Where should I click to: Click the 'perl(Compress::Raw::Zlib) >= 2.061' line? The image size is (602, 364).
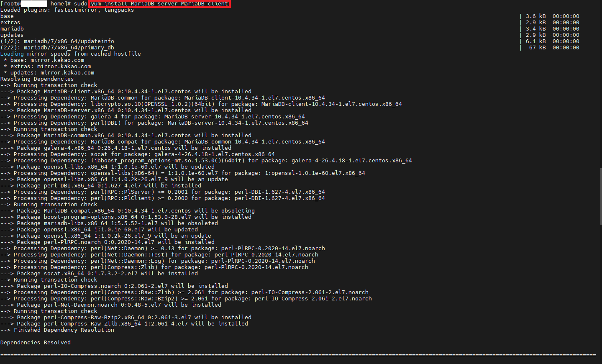184,292
